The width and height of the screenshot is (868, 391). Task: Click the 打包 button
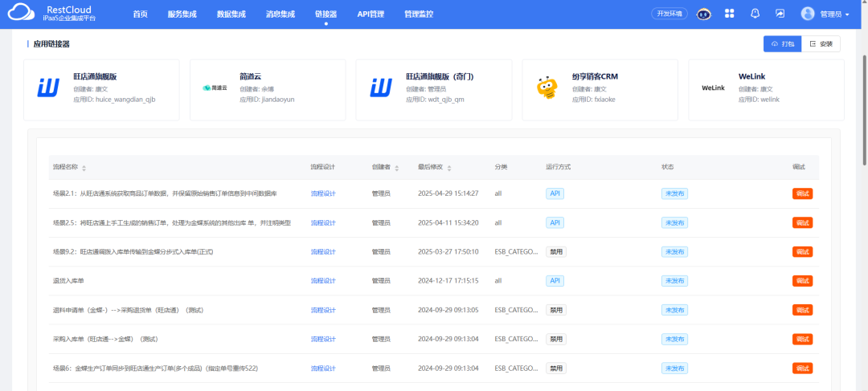click(782, 44)
